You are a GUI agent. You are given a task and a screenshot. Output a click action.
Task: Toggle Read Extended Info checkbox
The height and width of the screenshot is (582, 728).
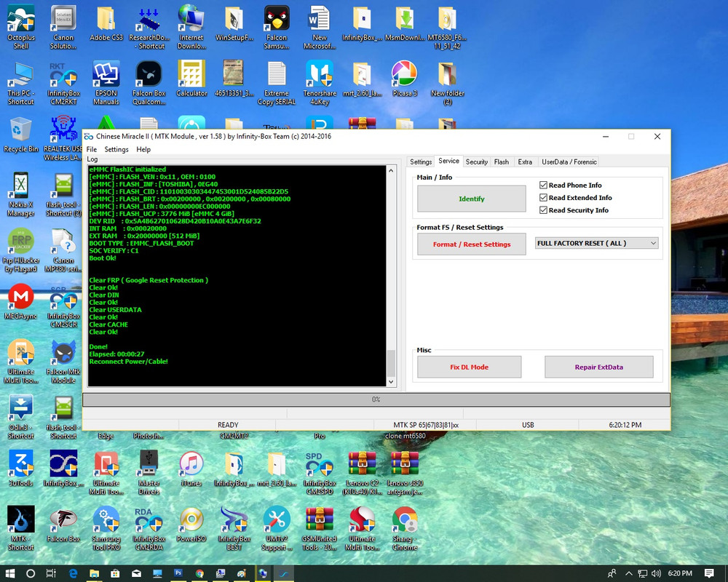point(543,198)
